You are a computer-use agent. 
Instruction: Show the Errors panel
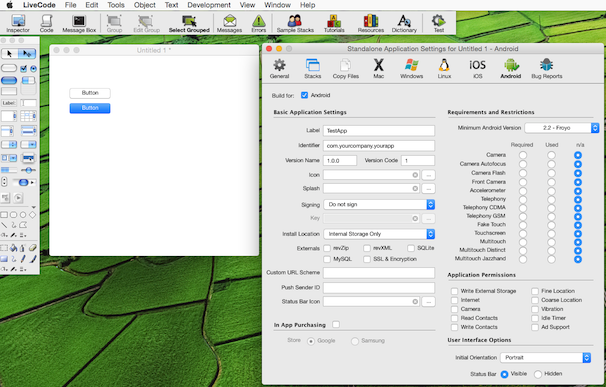tap(259, 23)
